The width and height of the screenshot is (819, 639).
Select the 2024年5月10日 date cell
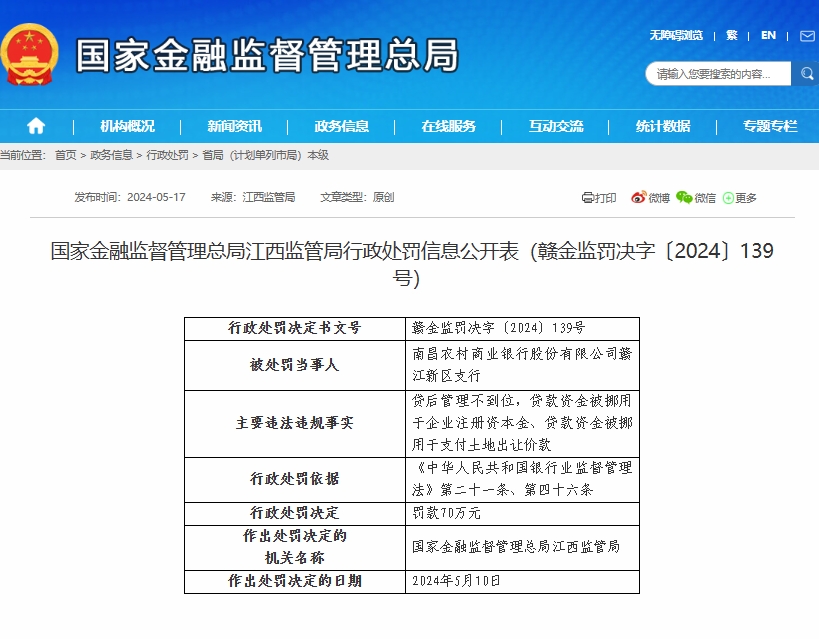(x=522, y=582)
